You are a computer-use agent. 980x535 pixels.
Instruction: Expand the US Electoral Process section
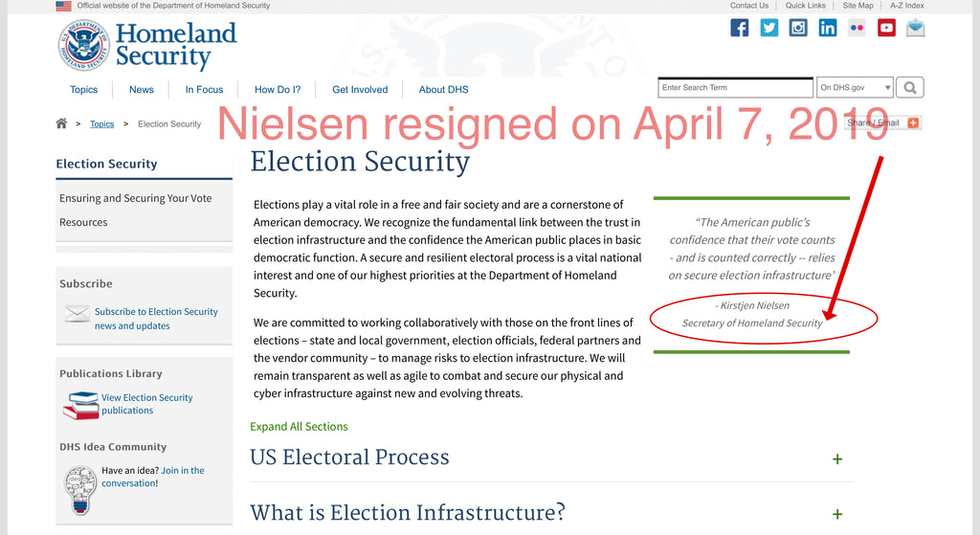pyautogui.click(x=837, y=459)
